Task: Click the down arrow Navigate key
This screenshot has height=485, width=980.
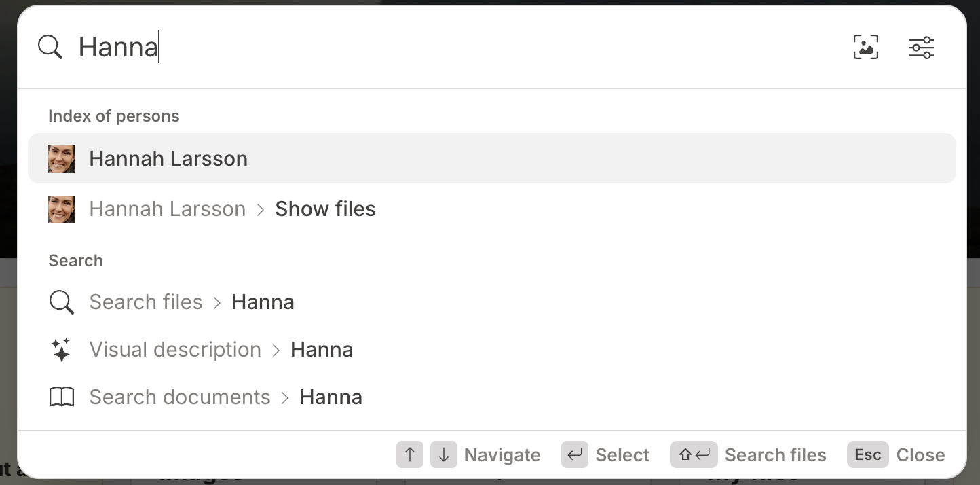Action: click(x=444, y=454)
